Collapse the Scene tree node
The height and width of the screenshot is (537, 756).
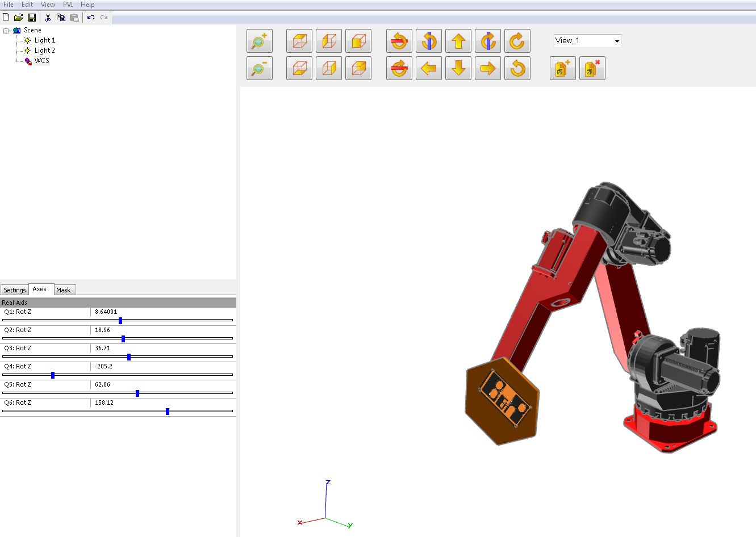tap(6, 31)
